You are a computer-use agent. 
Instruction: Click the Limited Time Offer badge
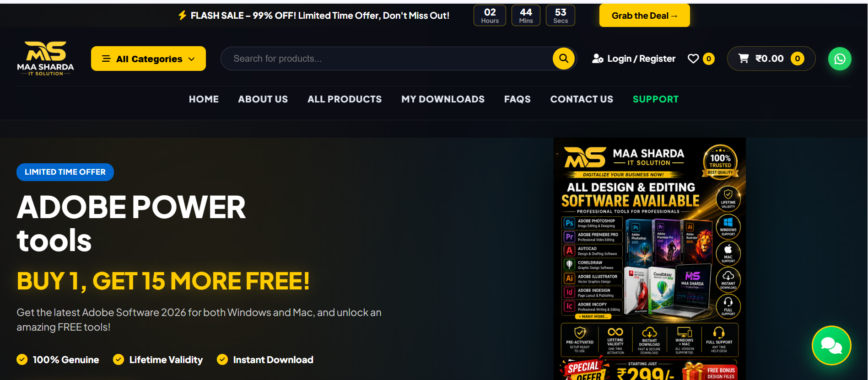pyautogui.click(x=65, y=172)
